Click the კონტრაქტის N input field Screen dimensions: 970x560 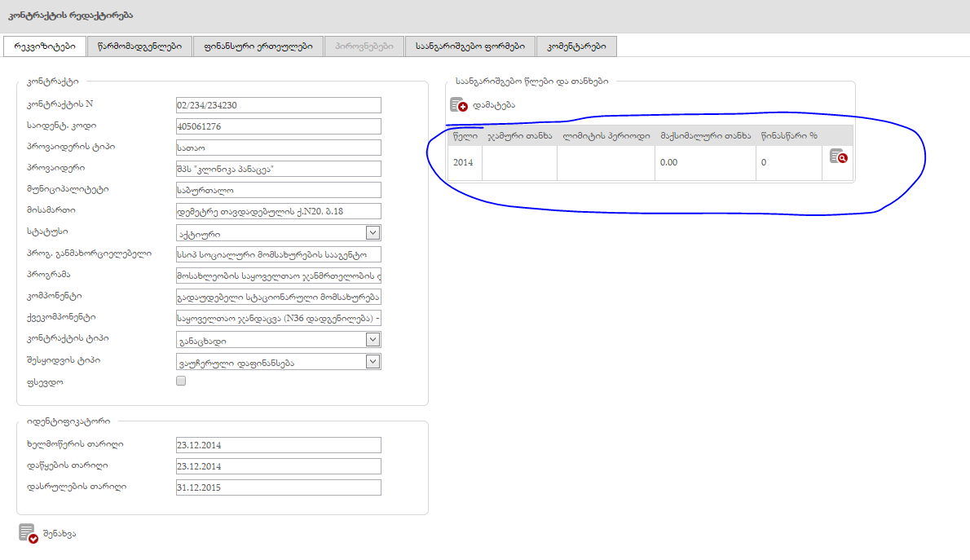click(x=278, y=105)
